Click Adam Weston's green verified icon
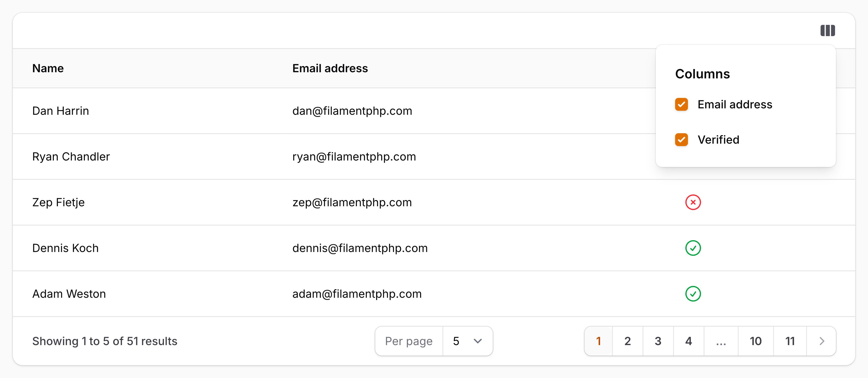 [x=693, y=294]
